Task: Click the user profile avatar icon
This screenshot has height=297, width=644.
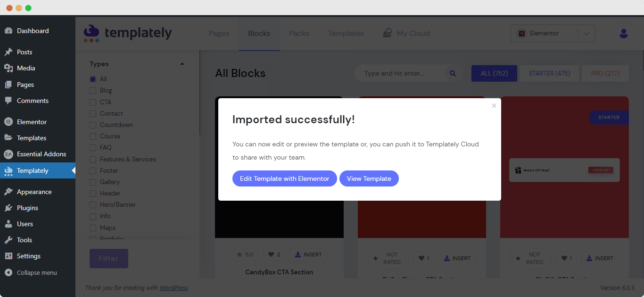Action: coord(623,34)
